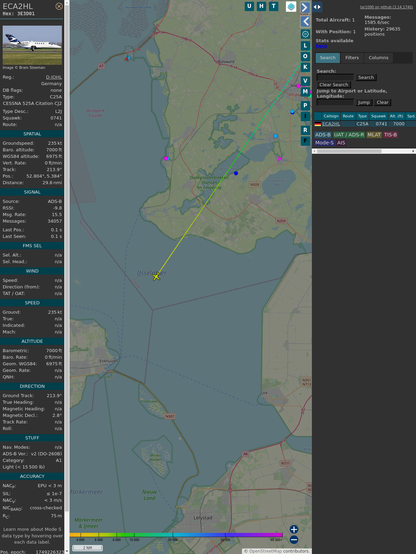Click the Clear button beside Jump
Screen dimensions: 416x554
(x=382, y=102)
